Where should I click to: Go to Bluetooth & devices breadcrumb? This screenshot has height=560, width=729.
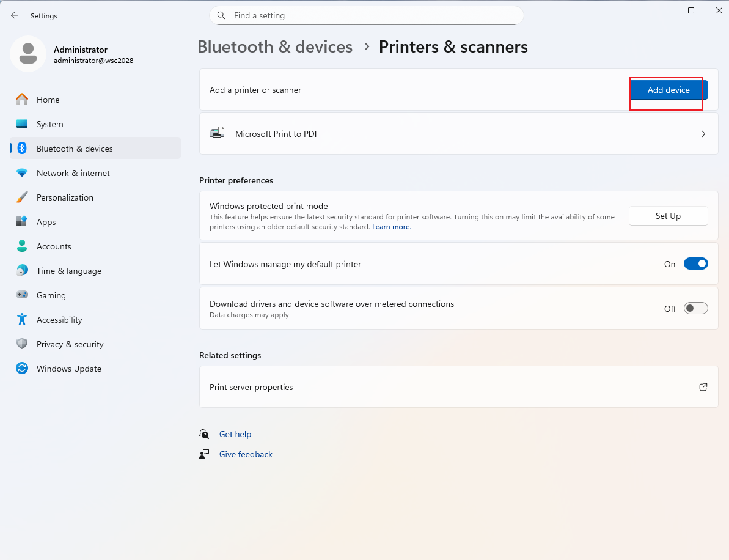point(275,47)
